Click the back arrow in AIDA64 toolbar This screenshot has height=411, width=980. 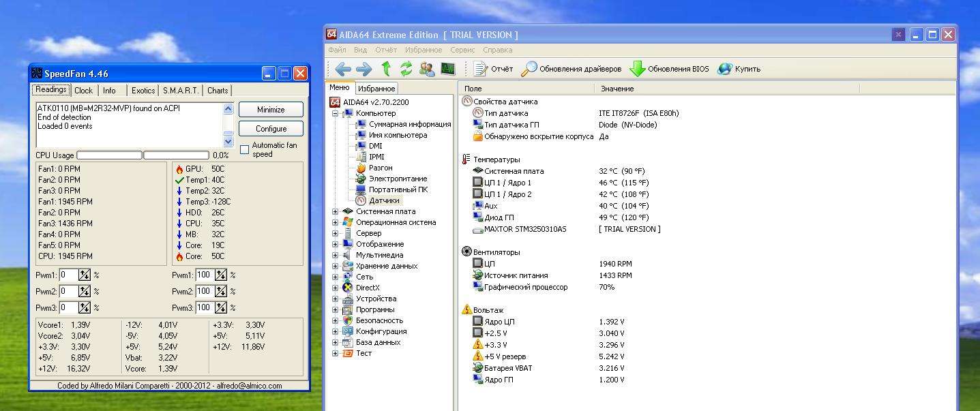pyautogui.click(x=343, y=69)
